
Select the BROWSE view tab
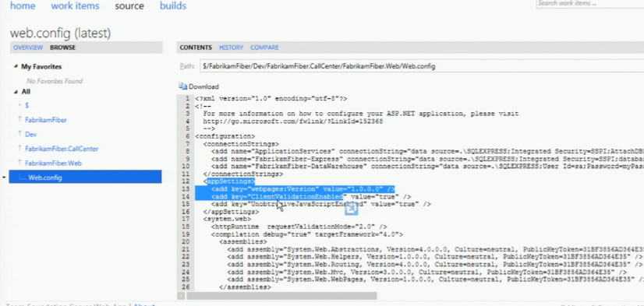63,47
